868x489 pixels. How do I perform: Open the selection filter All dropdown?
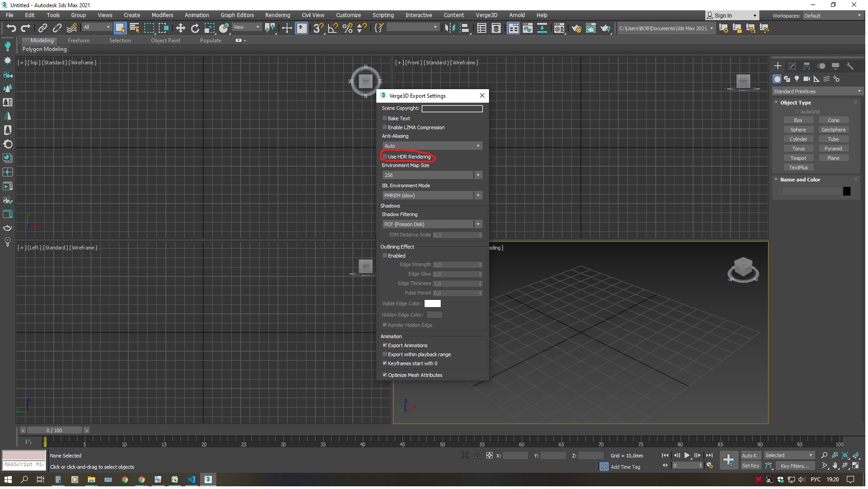[97, 27]
